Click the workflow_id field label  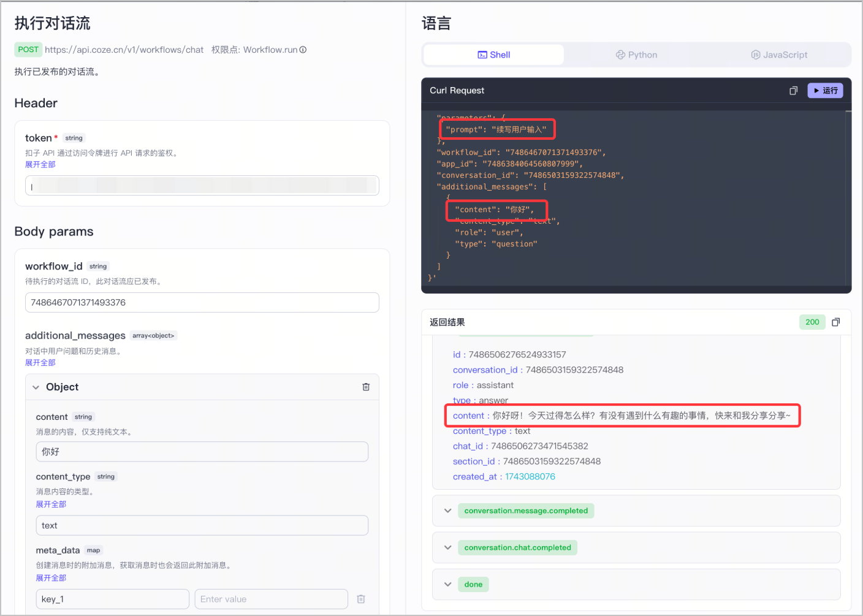[54, 266]
